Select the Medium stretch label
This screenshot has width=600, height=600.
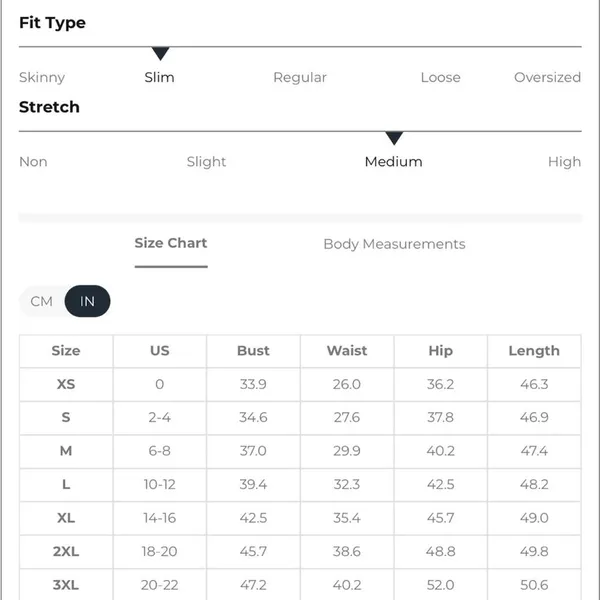[394, 162]
